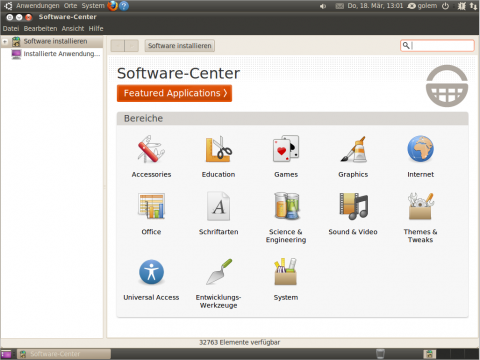Open the Themes & Tweaks category
The height and width of the screenshot is (360, 480).
[x=421, y=217]
